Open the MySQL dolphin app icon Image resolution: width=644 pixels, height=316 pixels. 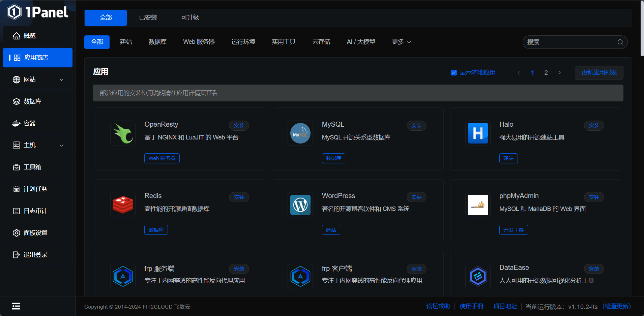(300, 133)
